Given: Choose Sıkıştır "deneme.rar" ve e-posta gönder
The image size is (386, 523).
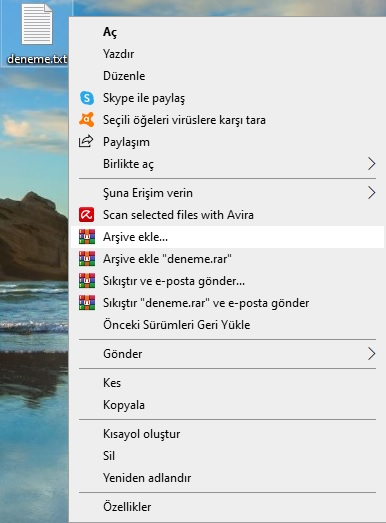Looking at the screenshot, I should coord(227,303).
